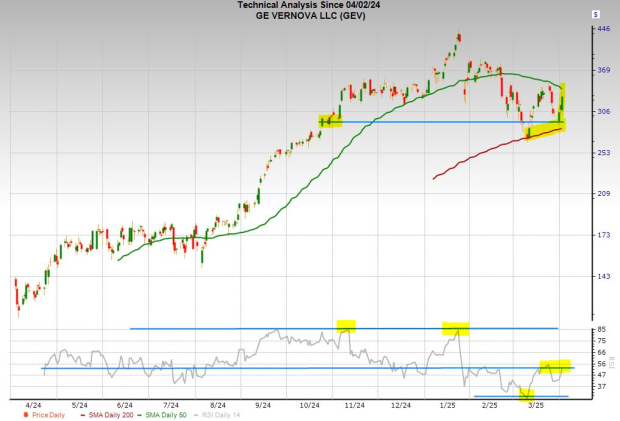Viewport: 620px width, 421px height.
Task: Click the yellow highlight at October breakout candles
Action: [330, 121]
